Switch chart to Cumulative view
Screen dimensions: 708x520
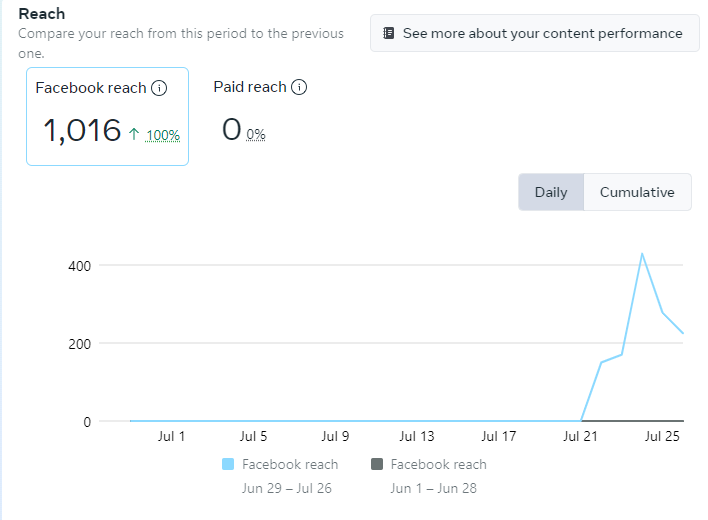636,192
